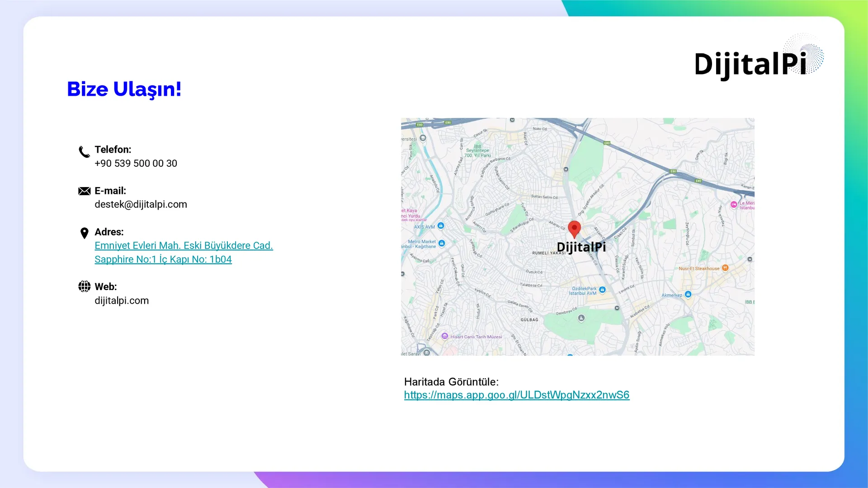
Task: Click the ÖzdilekPark Istanbul AVM marker
Action: pos(602,290)
